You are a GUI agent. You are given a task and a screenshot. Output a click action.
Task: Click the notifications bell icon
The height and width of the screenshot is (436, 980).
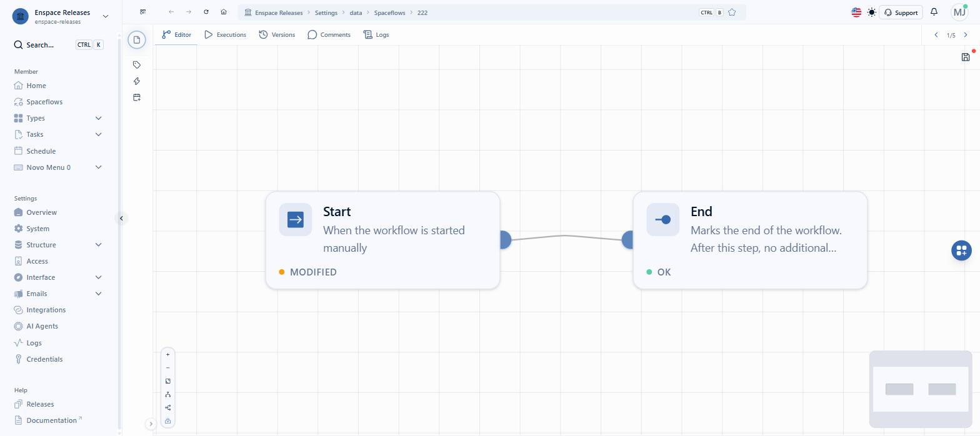(934, 12)
